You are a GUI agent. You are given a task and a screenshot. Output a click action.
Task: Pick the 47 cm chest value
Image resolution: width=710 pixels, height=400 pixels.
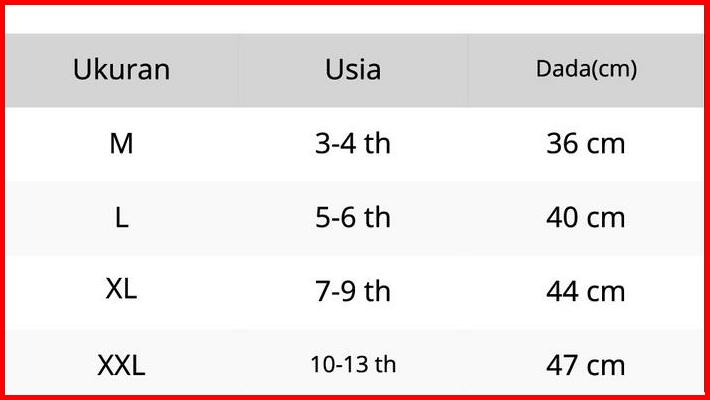[586, 365]
